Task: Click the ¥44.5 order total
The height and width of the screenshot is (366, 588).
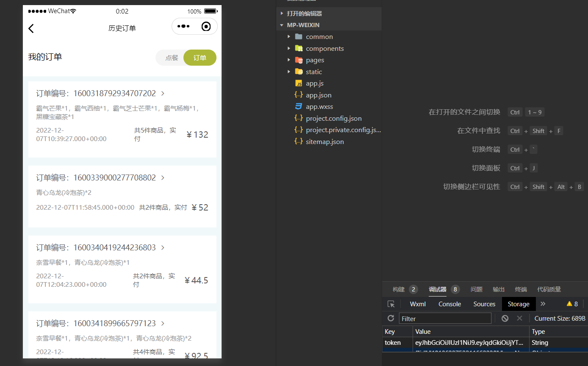Action: 196,280
